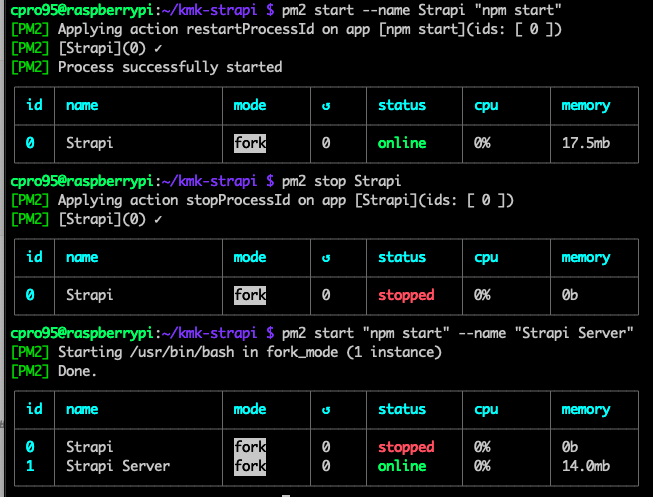Click the 'name' header of the Strapi Server table
The width and height of the screenshot is (653, 497).
click(x=82, y=410)
